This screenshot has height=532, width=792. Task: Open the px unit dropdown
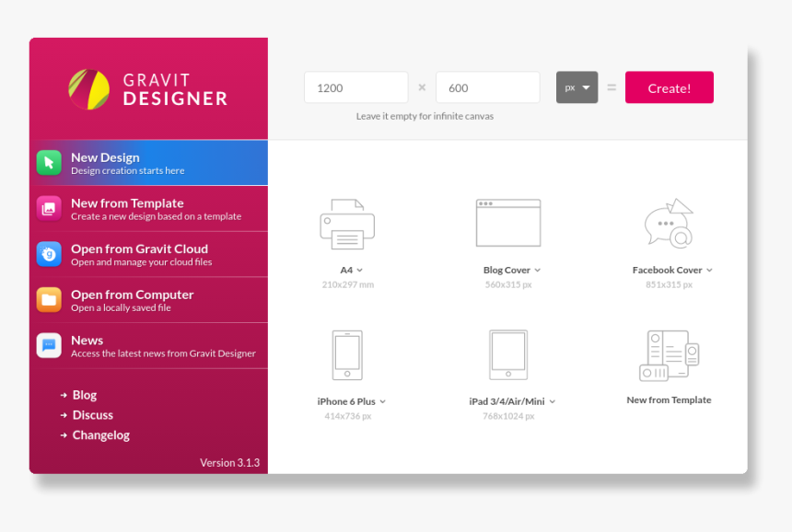(577, 87)
